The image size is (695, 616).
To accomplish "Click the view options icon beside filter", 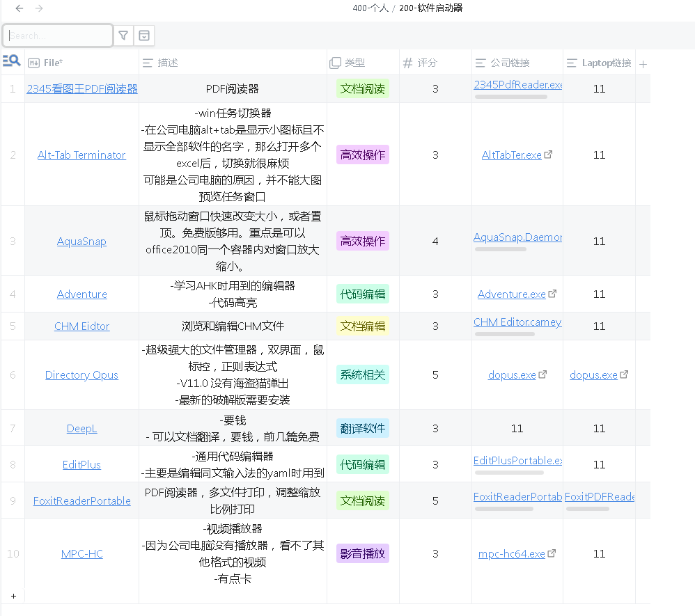I will click(144, 35).
